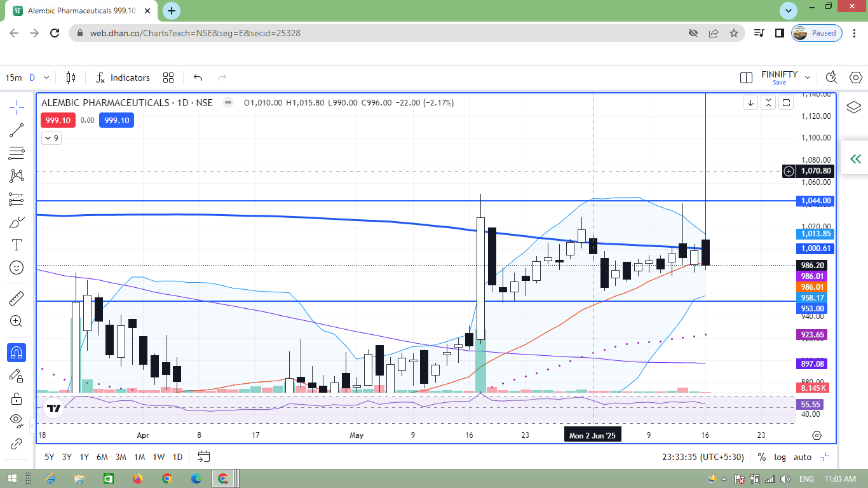Toggle stay in drawing mode
Viewport: 868px width, 488px height.
(17, 376)
